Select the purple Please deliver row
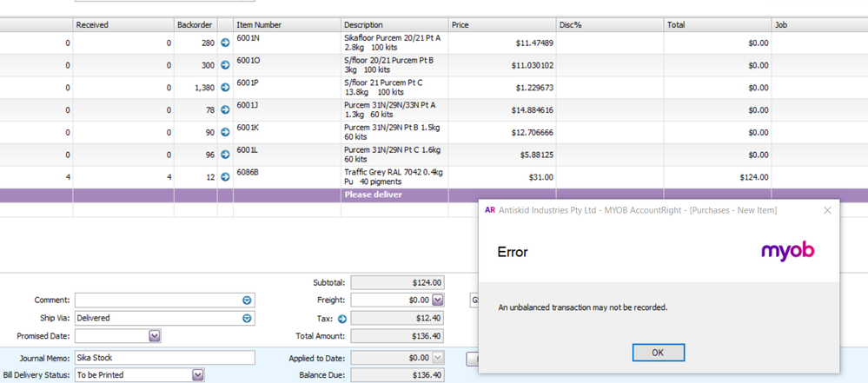This screenshot has height=383, width=868. click(394, 195)
